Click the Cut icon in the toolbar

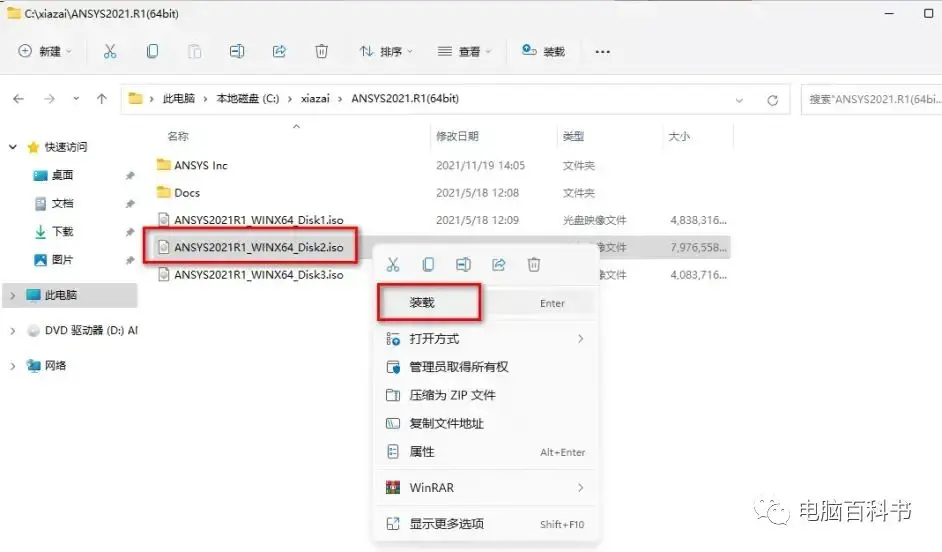click(110, 52)
